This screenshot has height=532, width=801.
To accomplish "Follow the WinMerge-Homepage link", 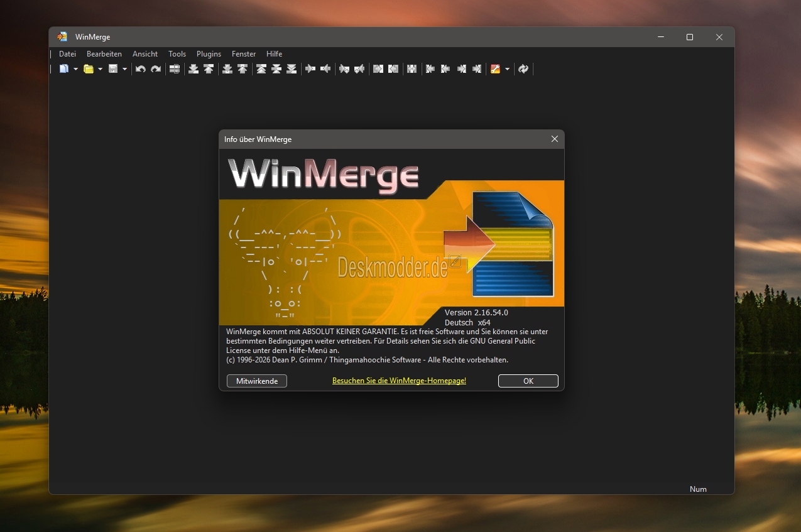I will [x=399, y=381].
